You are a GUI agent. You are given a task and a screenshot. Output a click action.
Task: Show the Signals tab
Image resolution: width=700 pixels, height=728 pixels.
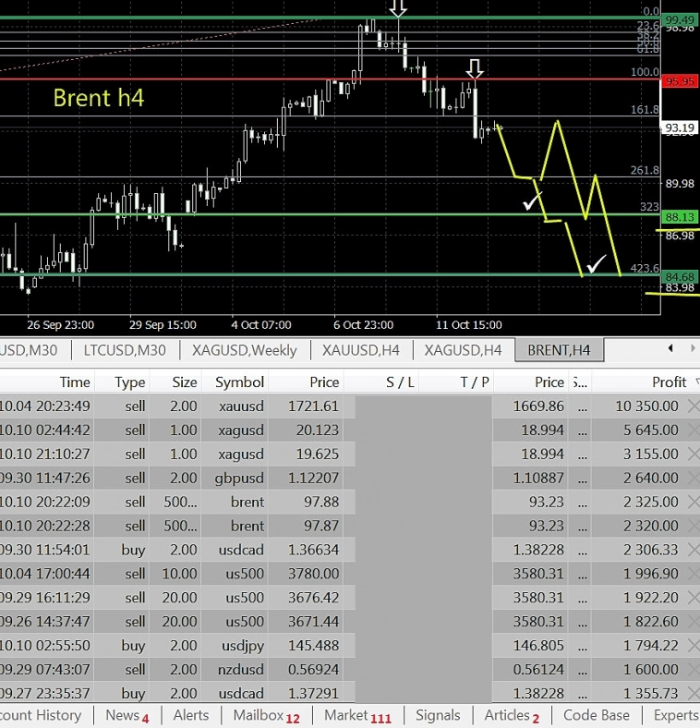(x=438, y=715)
